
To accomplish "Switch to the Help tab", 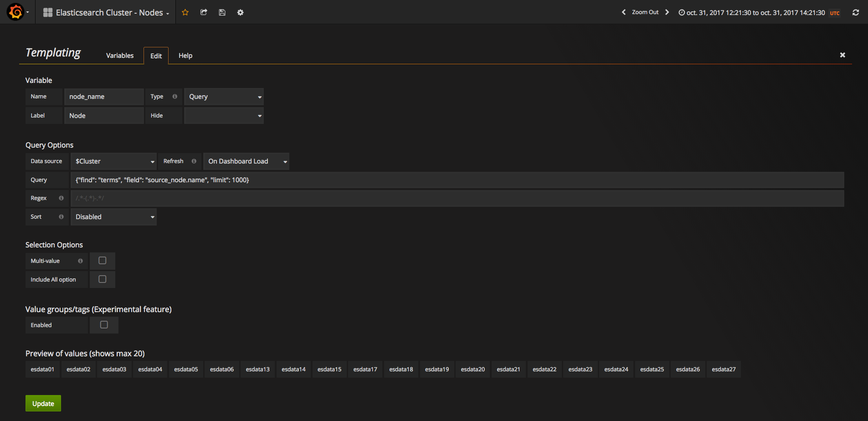I will 185,56.
